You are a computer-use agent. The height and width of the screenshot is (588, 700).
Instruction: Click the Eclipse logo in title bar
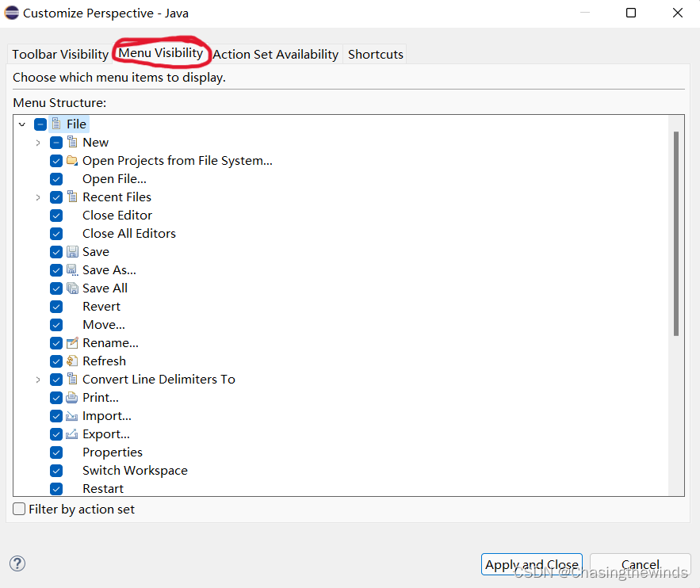(x=12, y=13)
